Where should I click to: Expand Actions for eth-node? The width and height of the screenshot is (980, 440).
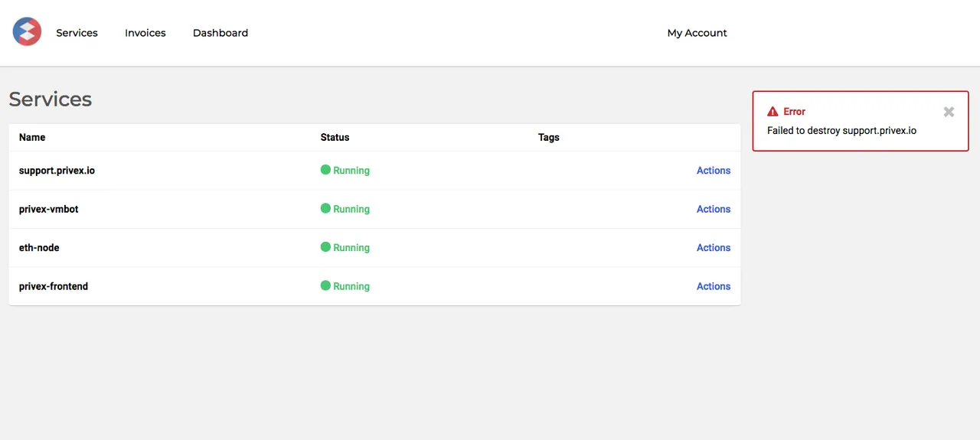tap(714, 248)
